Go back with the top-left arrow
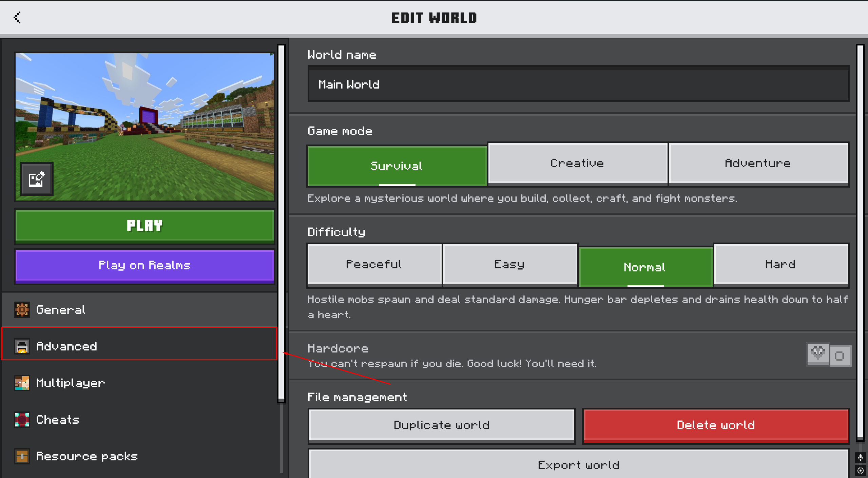Image resolution: width=868 pixels, height=478 pixels. tap(17, 17)
